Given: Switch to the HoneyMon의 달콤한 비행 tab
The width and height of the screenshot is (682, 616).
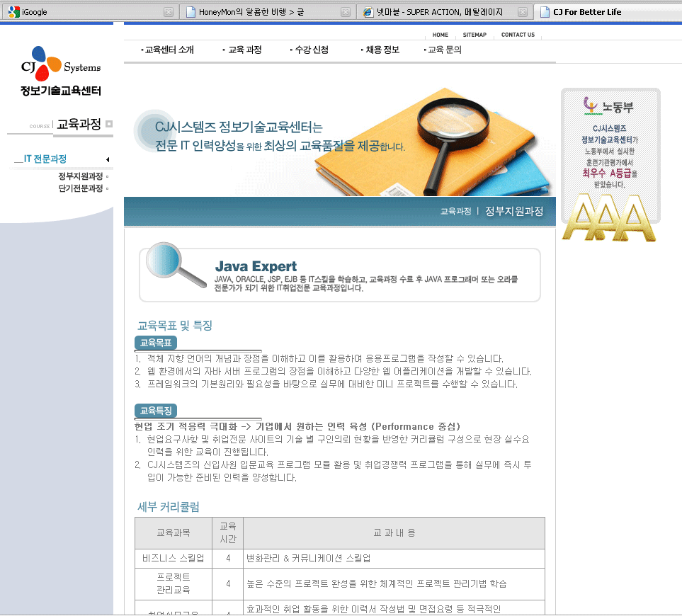Looking at the screenshot, I should click(266, 12).
